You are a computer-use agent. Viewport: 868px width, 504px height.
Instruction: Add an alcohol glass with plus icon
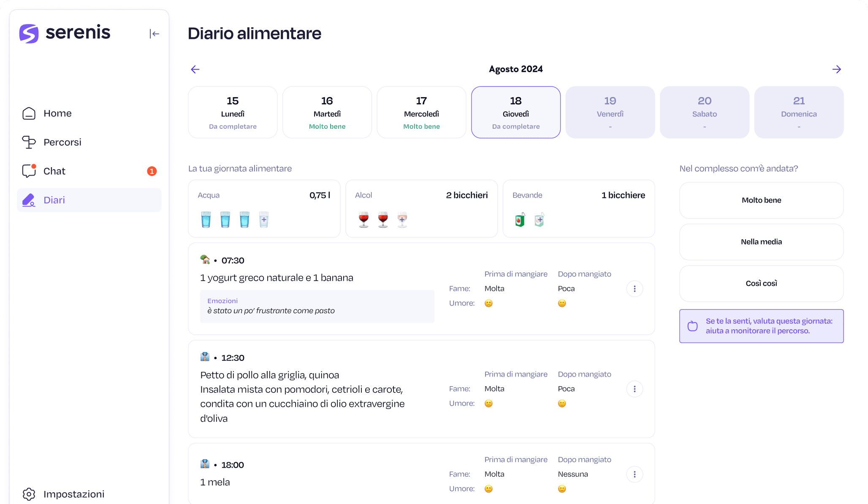402,219
